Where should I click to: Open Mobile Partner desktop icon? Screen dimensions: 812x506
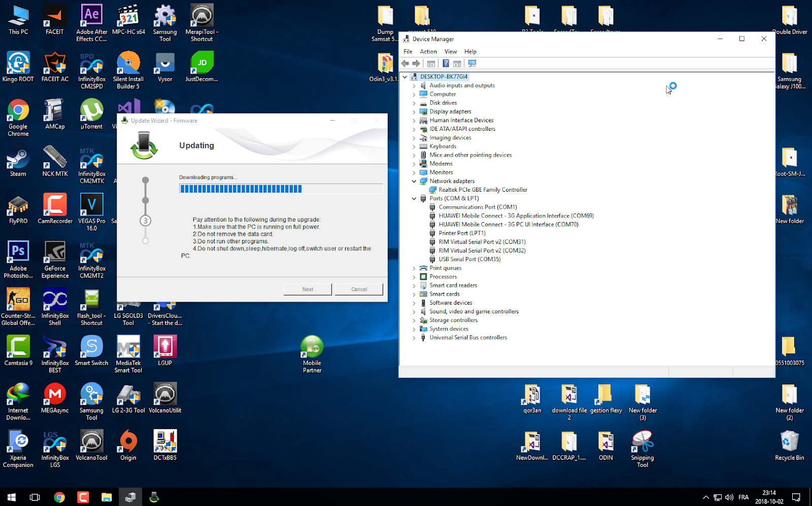click(x=312, y=354)
